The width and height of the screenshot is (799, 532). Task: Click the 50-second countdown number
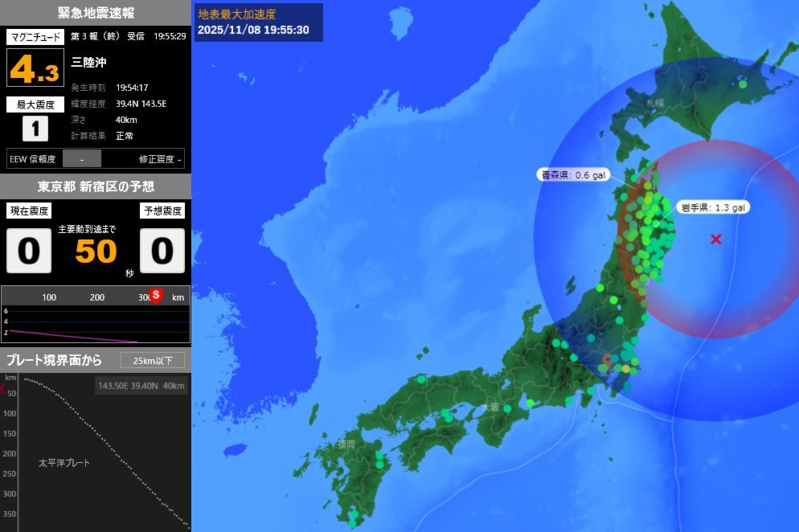coord(96,251)
